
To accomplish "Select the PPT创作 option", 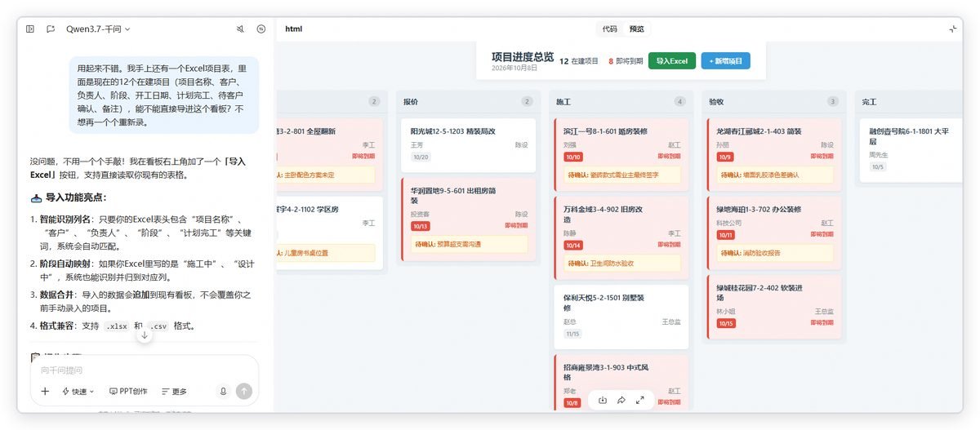I will click(128, 392).
